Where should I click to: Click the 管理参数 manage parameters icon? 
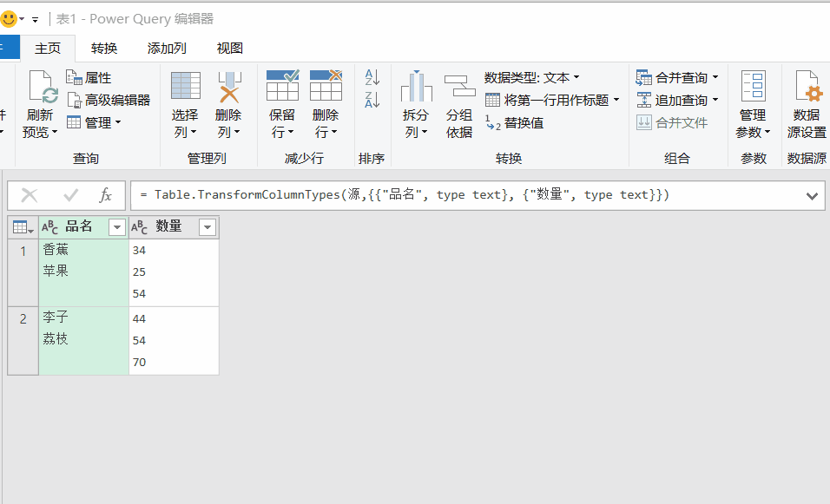(754, 86)
